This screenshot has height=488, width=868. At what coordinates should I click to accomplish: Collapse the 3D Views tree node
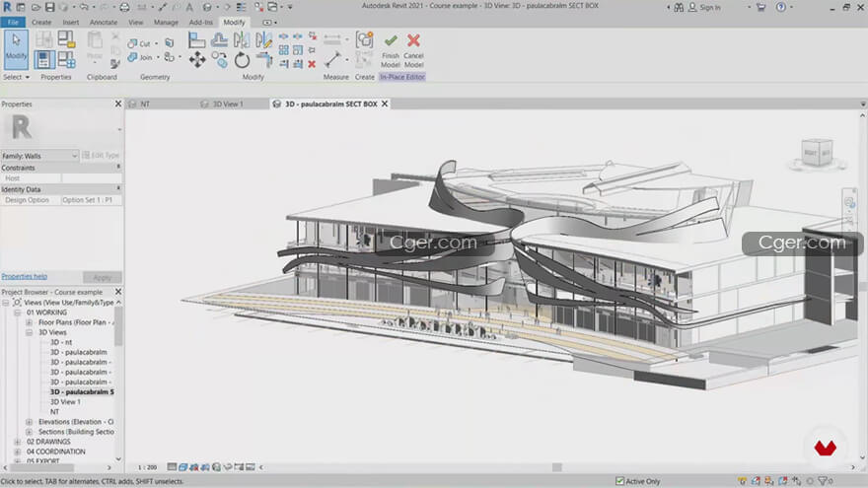point(30,332)
